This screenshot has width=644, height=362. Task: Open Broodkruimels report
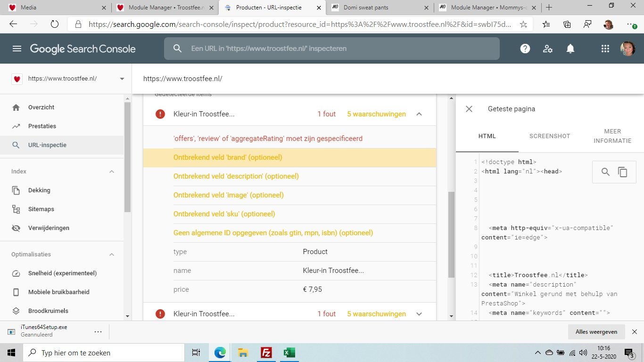[62, 311]
